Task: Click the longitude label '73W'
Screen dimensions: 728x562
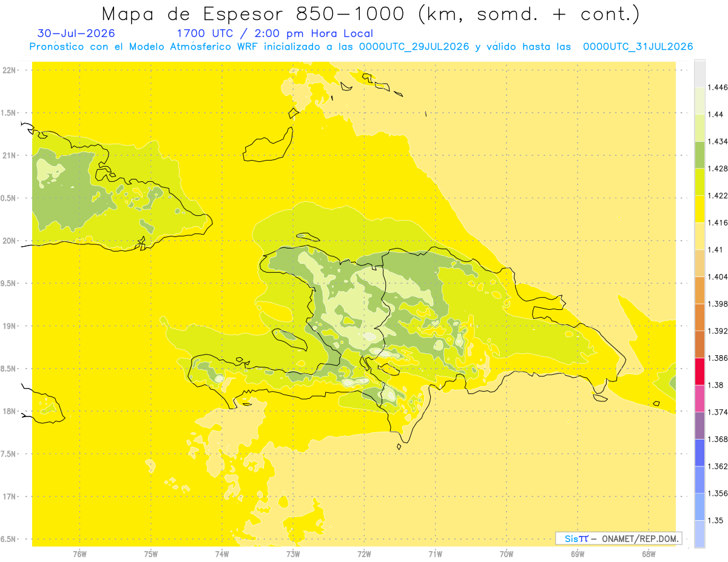Action: click(293, 554)
